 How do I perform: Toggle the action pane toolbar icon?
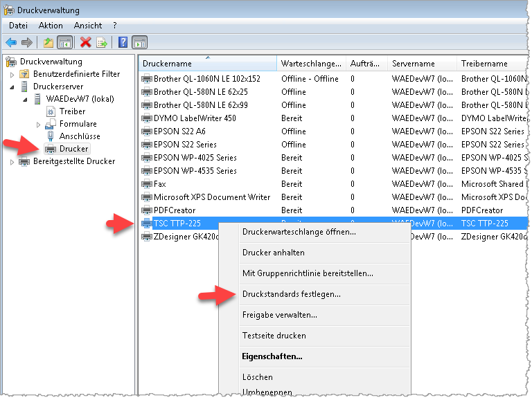[140, 43]
